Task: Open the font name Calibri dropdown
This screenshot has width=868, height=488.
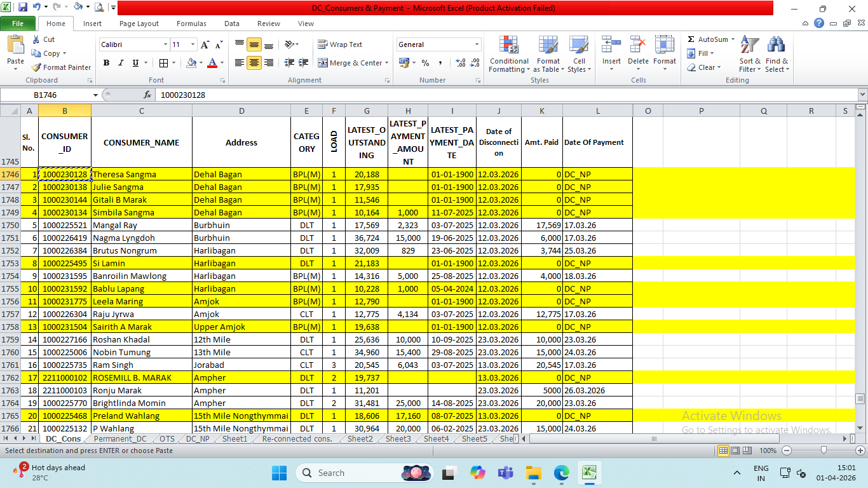Action: pyautogui.click(x=165, y=44)
